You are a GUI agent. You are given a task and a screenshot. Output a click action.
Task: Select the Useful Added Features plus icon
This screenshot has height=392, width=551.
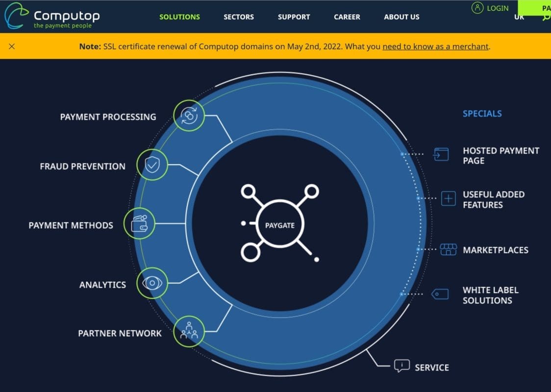click(448, 198)
